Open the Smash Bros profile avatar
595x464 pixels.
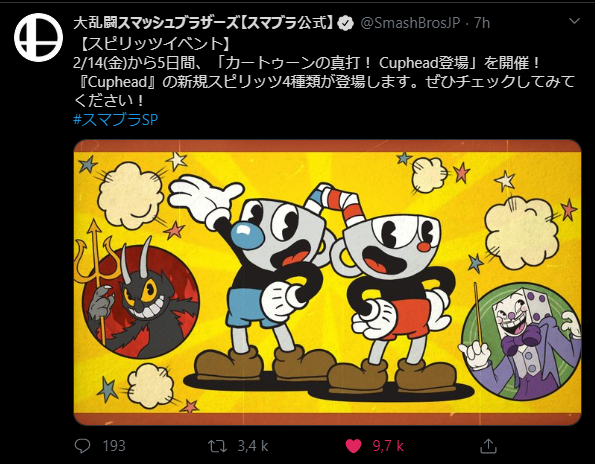pos(38,38)
